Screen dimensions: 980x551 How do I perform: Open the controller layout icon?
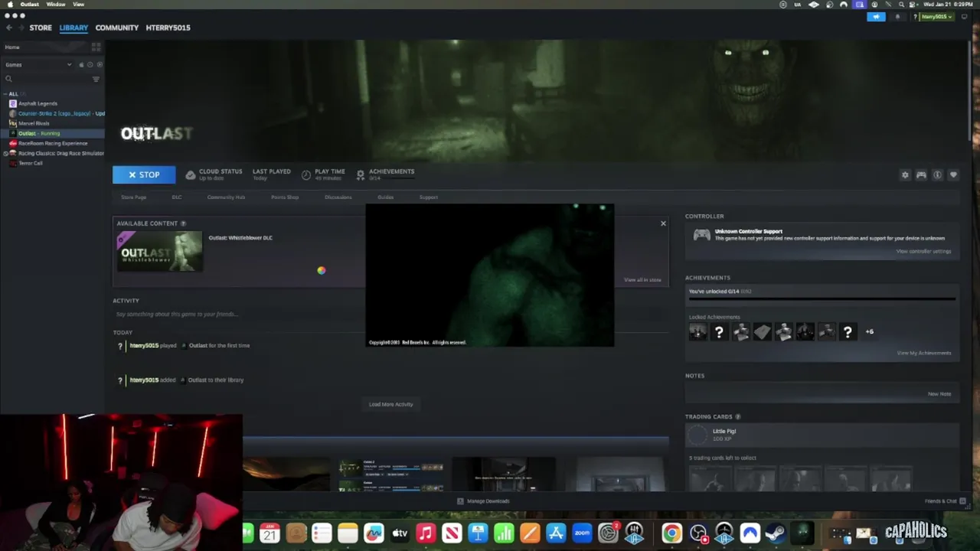(x=921, y=175)
